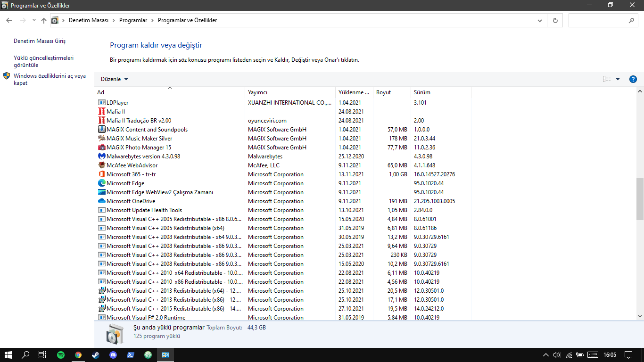Open the Windows Start menu
644x362 pixels.
tap(8, 355)
